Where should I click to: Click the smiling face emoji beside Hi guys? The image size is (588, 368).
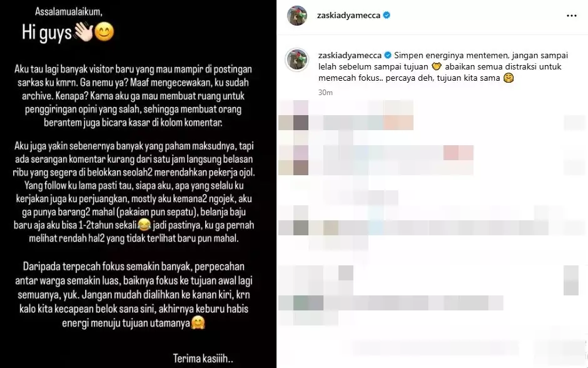[104, 33]
